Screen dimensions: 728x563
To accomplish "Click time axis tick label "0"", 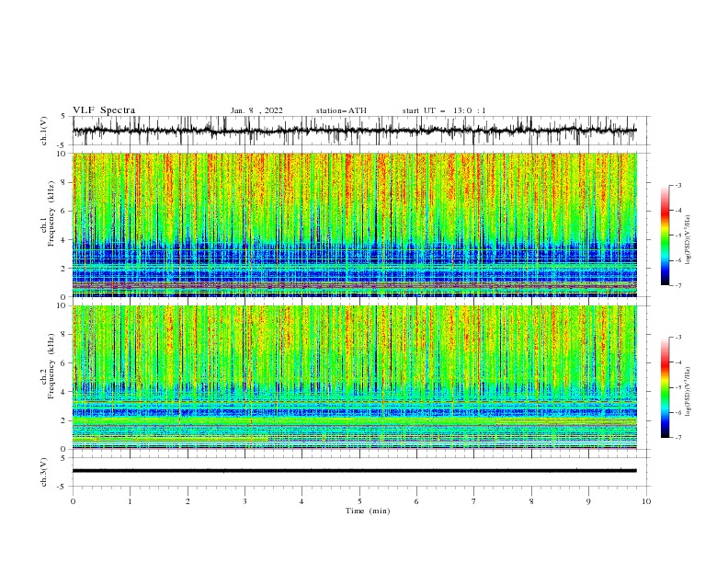I will [73, 501].
